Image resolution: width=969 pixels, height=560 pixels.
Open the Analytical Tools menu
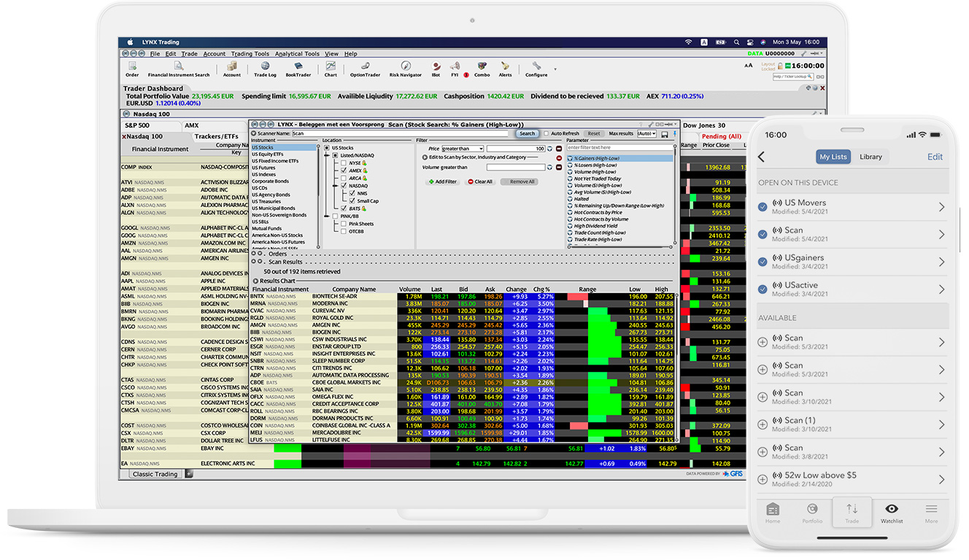click(297, 54)
